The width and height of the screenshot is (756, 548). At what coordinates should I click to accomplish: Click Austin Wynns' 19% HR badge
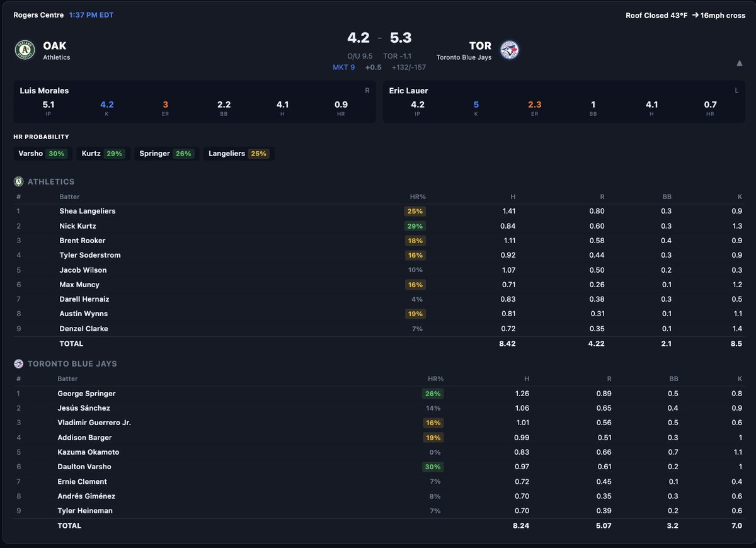(415, 314)
